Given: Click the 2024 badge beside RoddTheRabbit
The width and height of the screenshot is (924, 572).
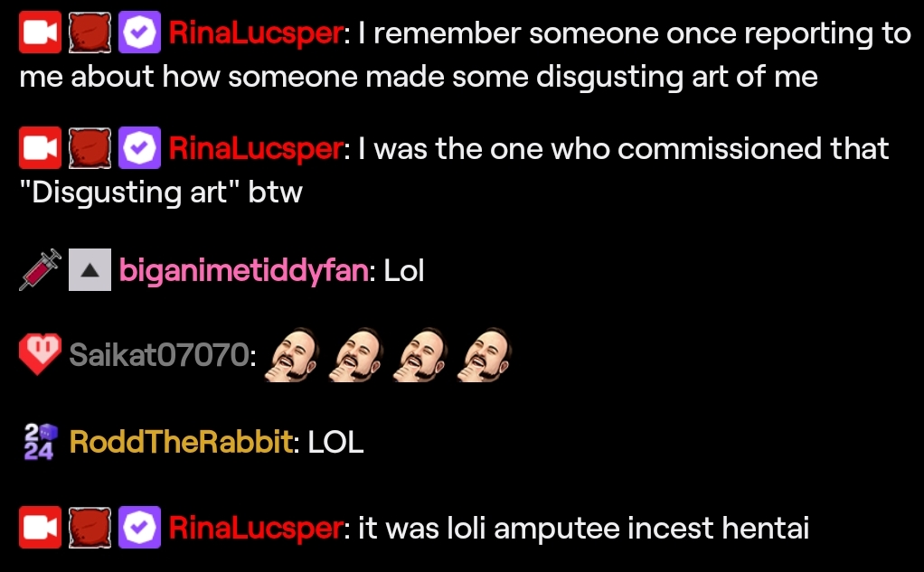Looking at the screenshot, I should pyautogui.click(x=40, y=441).
